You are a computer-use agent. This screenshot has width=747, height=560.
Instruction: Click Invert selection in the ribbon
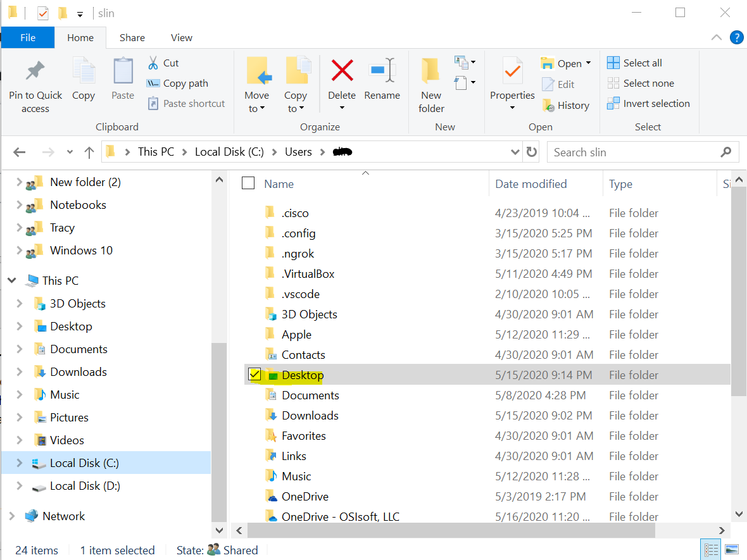pos(649,103)
